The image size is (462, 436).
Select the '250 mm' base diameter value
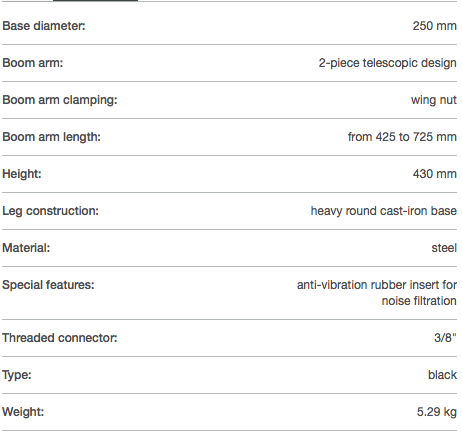click(x=435, y=26)
